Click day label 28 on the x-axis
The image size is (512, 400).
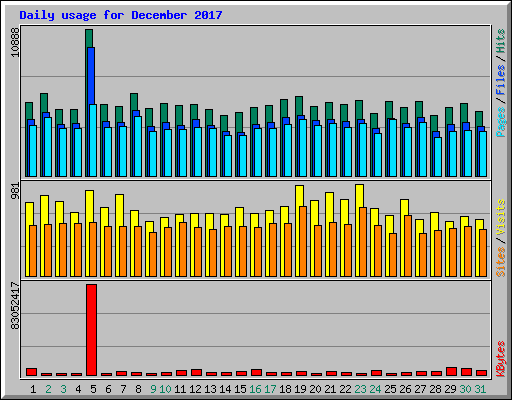[x=435, y=389]
